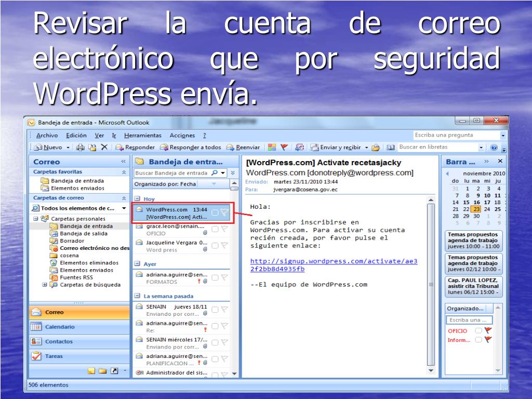The width and height of the screenshot is (532, 399).
Task: Click the flag of the Inform... task
Action: pyautogui.click(x=488, y=339)
